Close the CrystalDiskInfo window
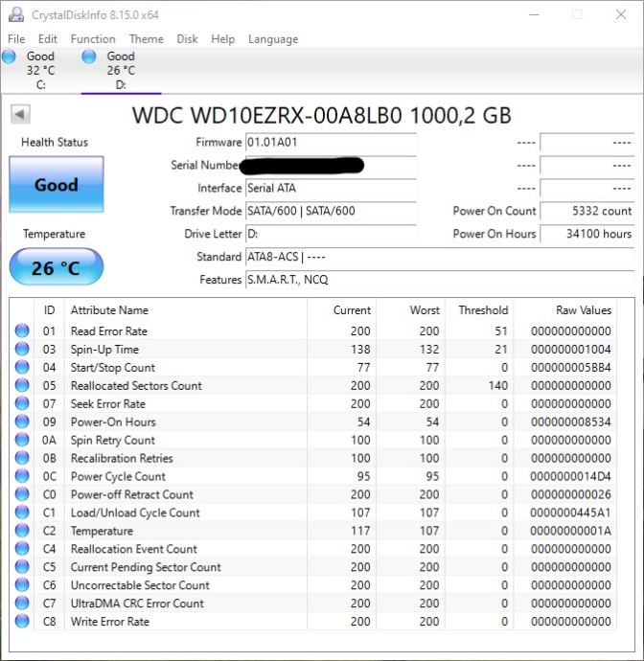The image size is (644, 661). pos(621,14)
